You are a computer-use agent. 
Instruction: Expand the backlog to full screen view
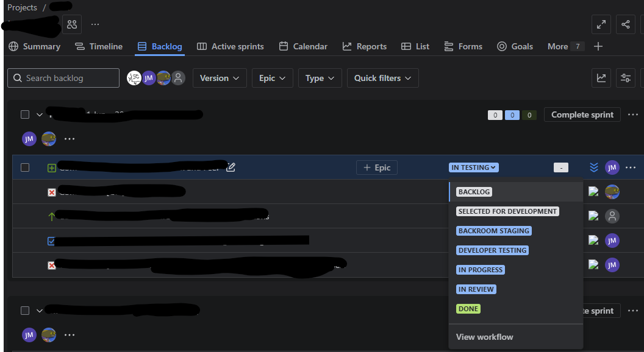click(601, 24)
